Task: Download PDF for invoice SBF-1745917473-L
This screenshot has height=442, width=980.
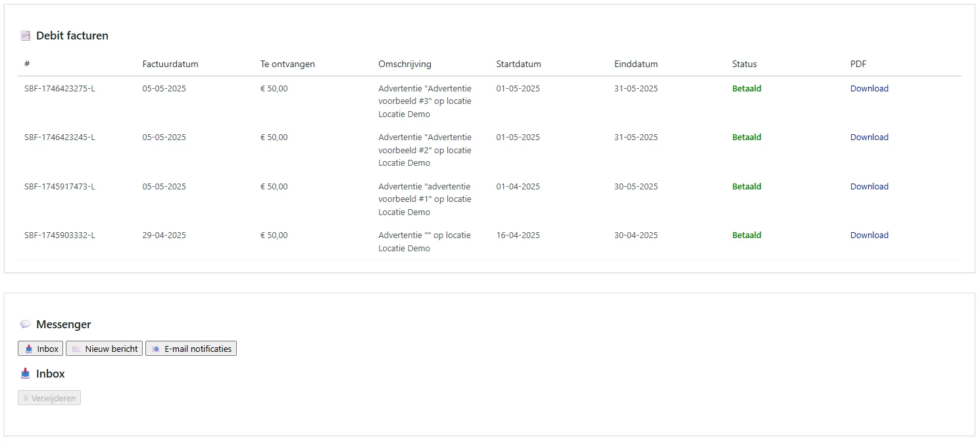Action: [x=869, y=187]
